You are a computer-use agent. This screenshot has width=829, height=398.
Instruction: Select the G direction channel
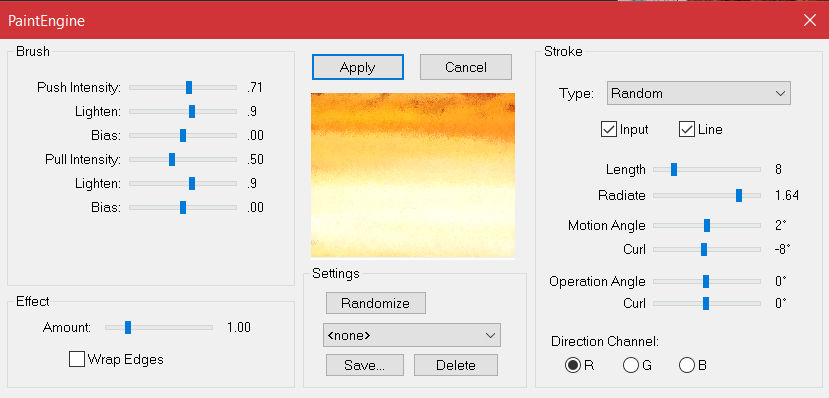point(631,365)
